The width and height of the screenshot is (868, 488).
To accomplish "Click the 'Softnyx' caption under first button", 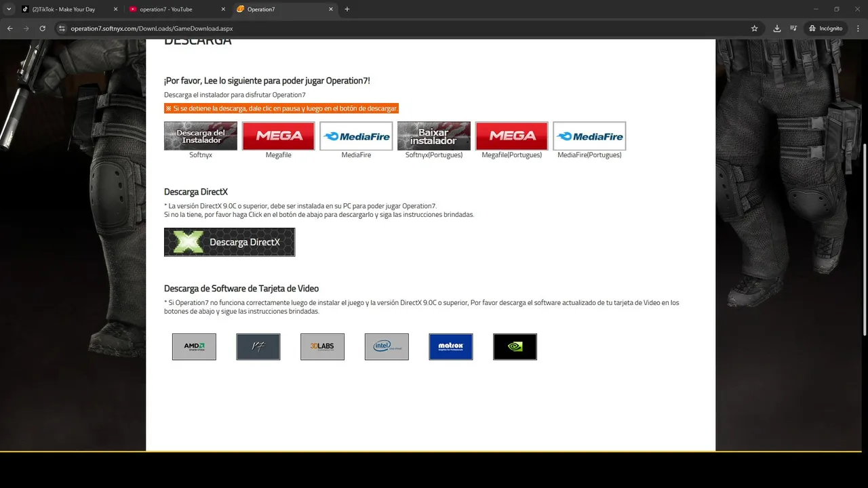I will (201, 155).
